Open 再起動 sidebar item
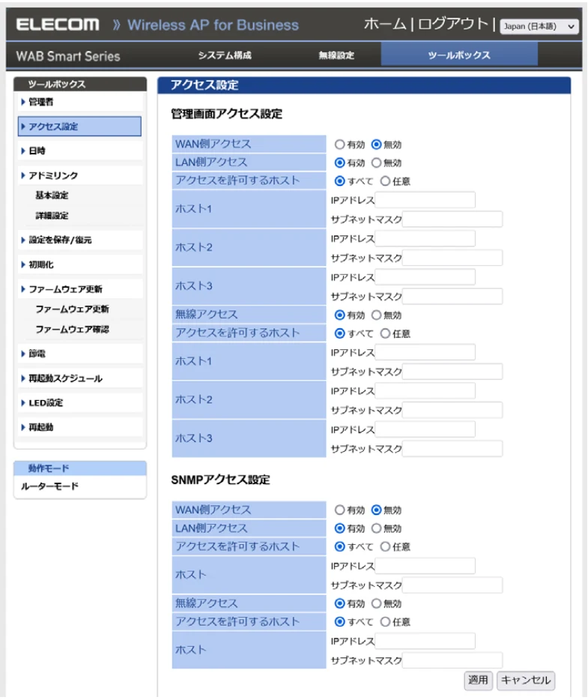This screenshot has width=588, height=700. tap(80, 427)
